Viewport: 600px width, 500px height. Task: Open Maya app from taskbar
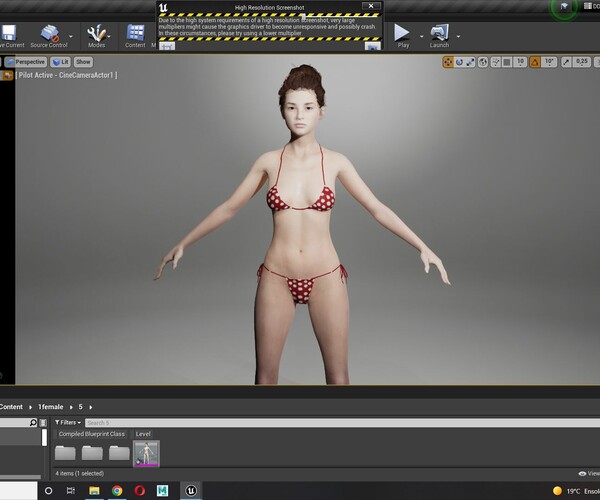click(162, 490)
